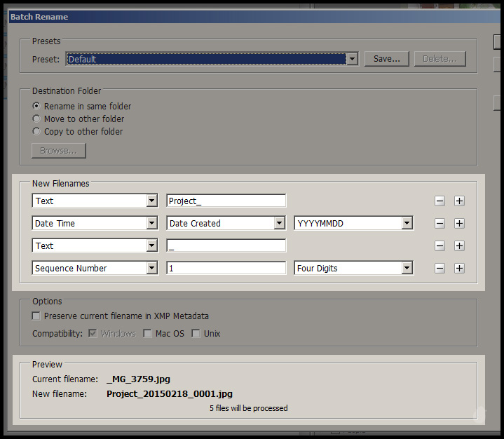
Task: Click the minus icon on the Project_ text row
Action: tap(440, 201)
